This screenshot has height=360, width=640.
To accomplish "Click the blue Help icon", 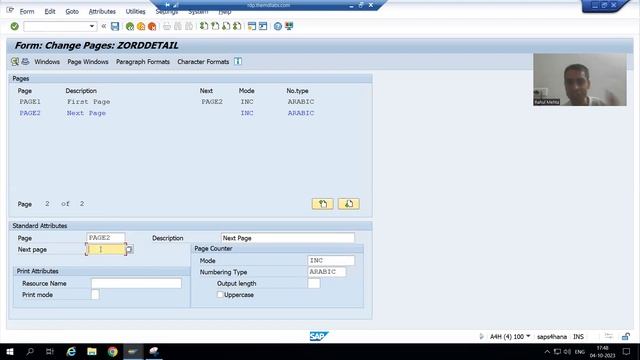I will [278, 27].
